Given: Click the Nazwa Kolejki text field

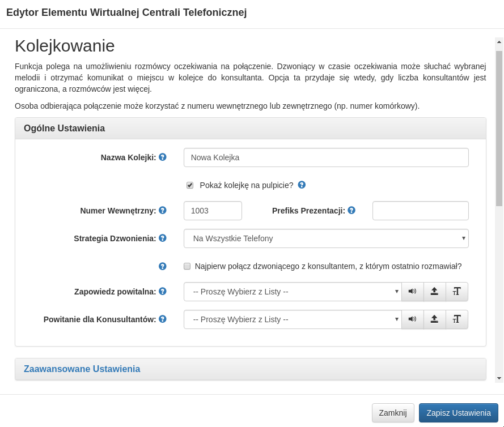Looking at the screenshot, I should 326,157.
